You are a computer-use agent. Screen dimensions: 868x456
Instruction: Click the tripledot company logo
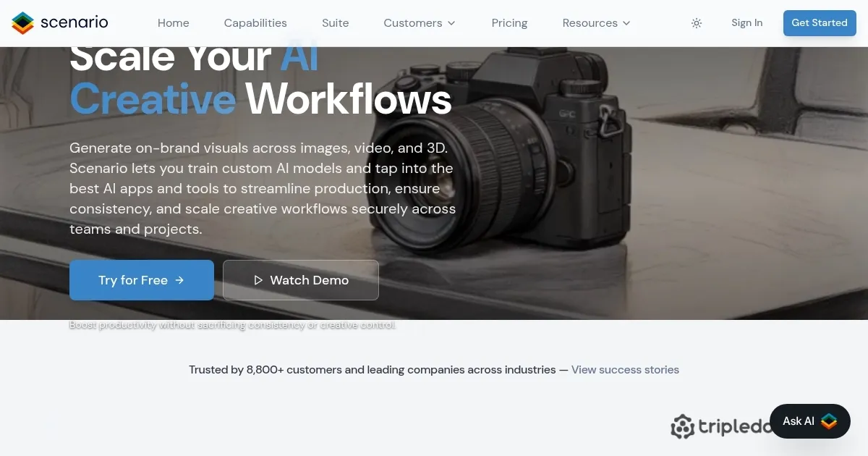(x=721, y=426)
